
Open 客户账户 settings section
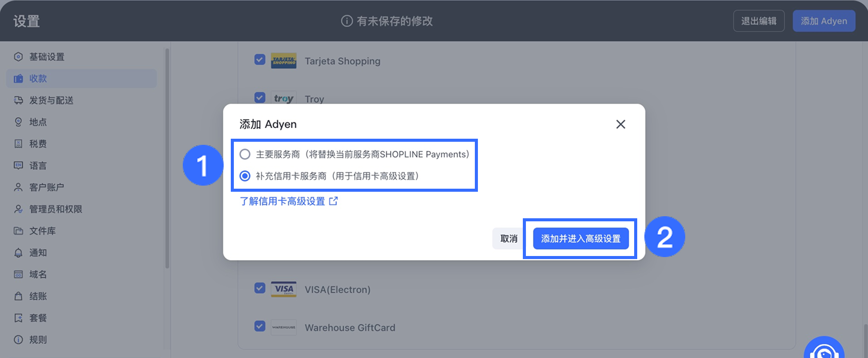[x=82, y=187]
